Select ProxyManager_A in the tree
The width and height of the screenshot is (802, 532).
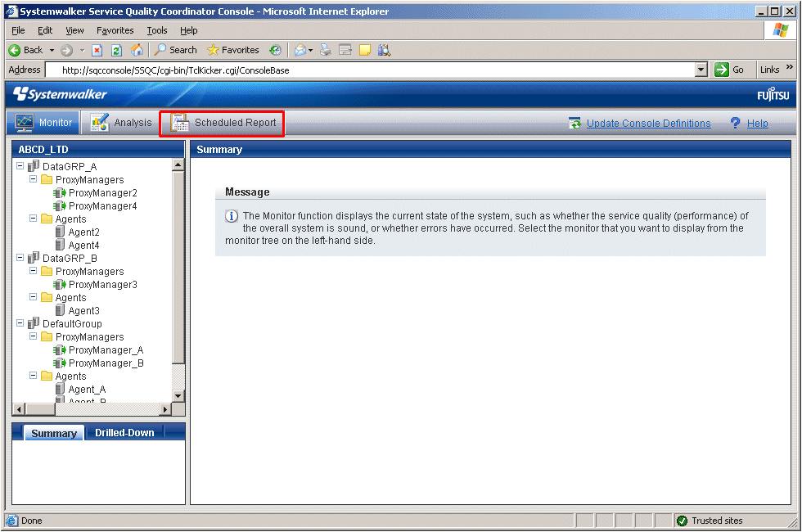tap(106, 350)
